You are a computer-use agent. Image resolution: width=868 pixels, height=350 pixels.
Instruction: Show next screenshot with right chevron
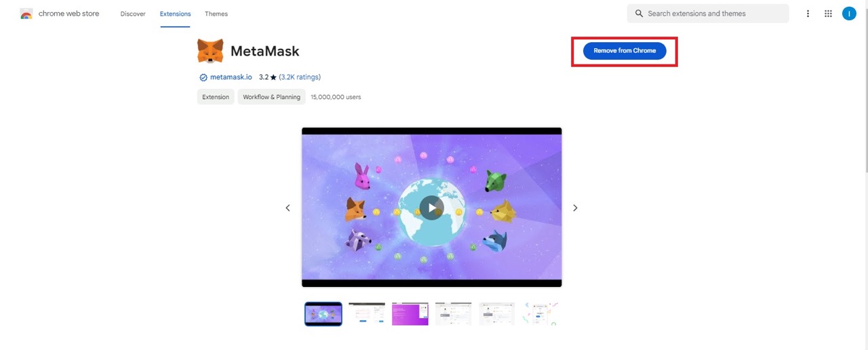click(x=575, y=208)
